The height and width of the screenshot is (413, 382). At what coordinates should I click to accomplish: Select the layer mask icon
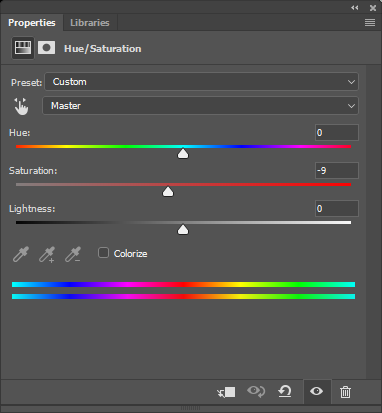pos(46,48)
